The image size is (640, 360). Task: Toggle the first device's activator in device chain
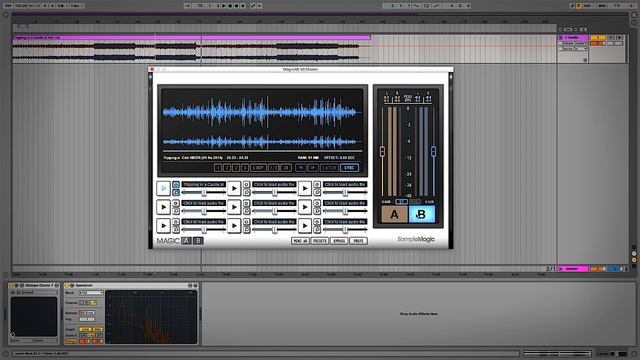11,285
